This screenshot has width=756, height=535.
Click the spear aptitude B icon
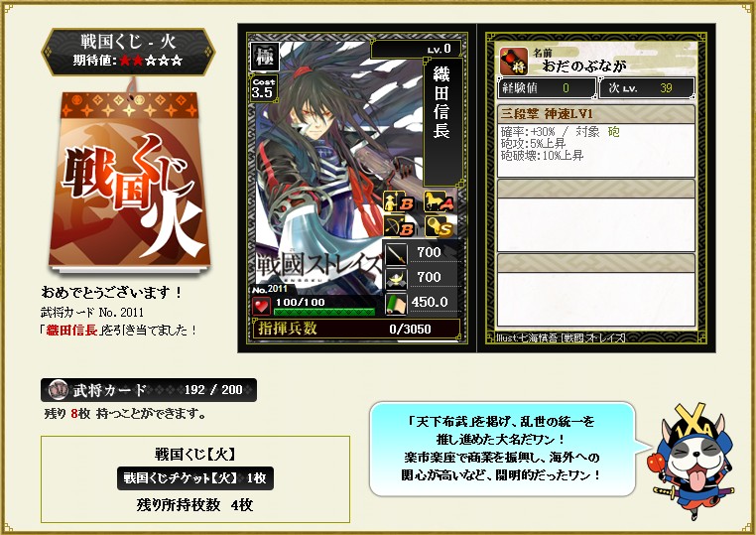click(398, 201)
